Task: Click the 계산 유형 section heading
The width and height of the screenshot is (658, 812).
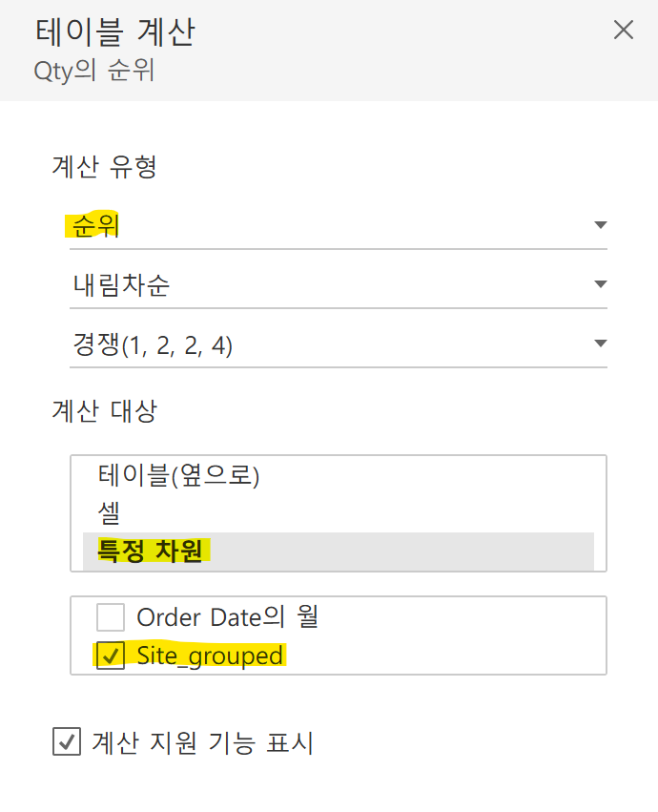Action: coord(104,167)
